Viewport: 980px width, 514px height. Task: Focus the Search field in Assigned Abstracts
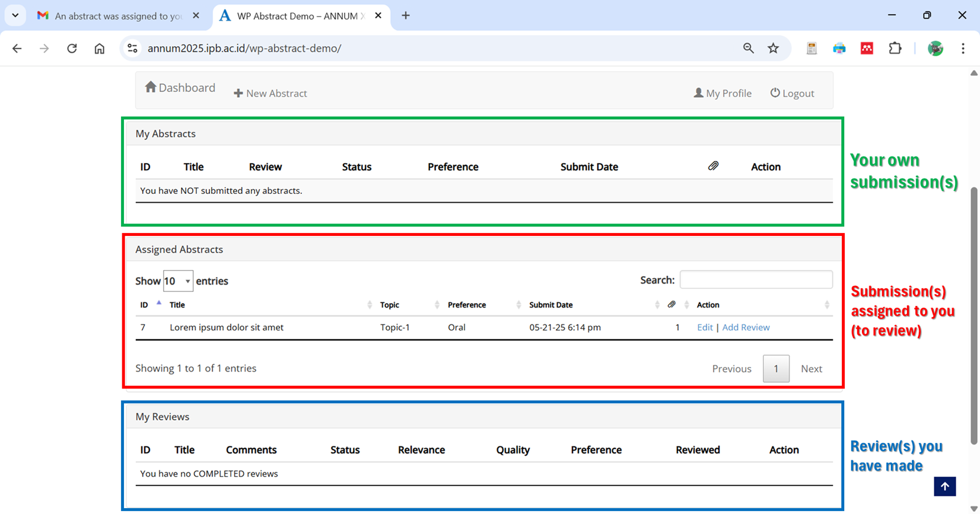pyautogui.click(x=756, y=280)
